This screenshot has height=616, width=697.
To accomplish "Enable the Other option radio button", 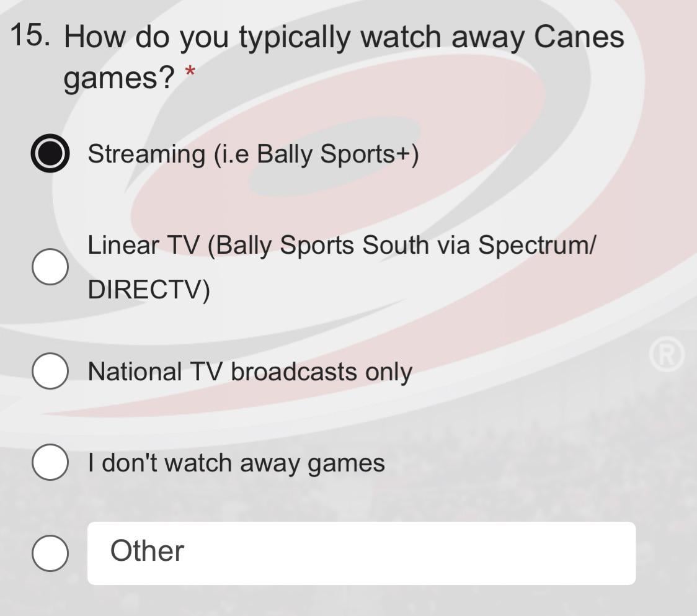I will [50, 553].
